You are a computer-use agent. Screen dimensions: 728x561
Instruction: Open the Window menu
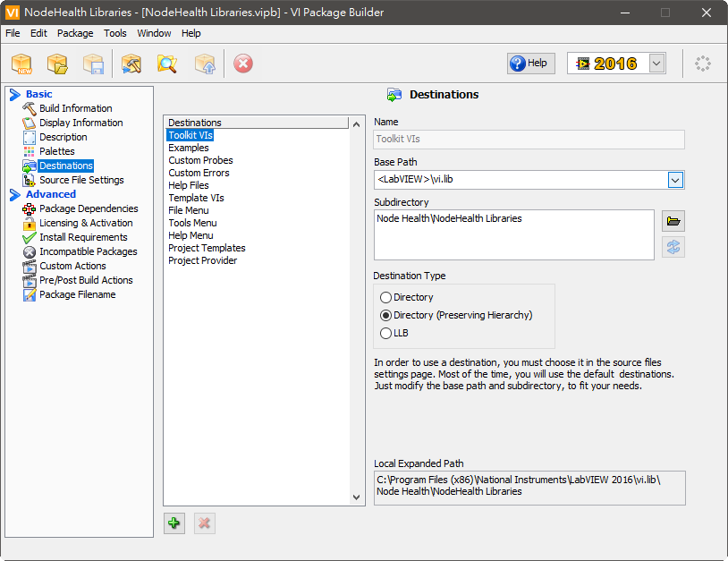[154, 33]
